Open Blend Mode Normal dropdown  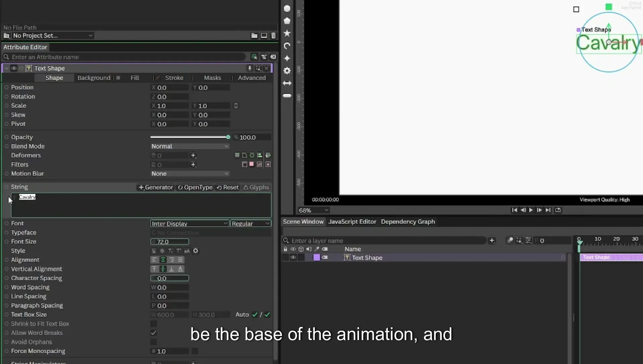pos(190,146)
